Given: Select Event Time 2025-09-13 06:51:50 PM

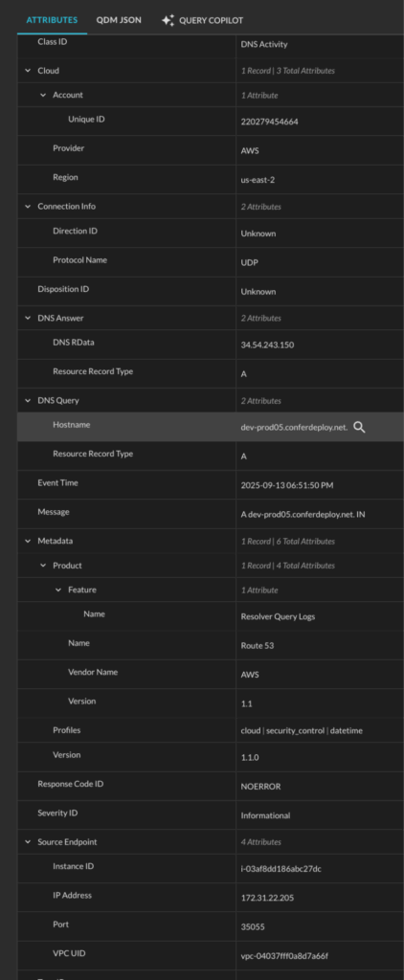Looking at the screenshot, I should point(288,485).
